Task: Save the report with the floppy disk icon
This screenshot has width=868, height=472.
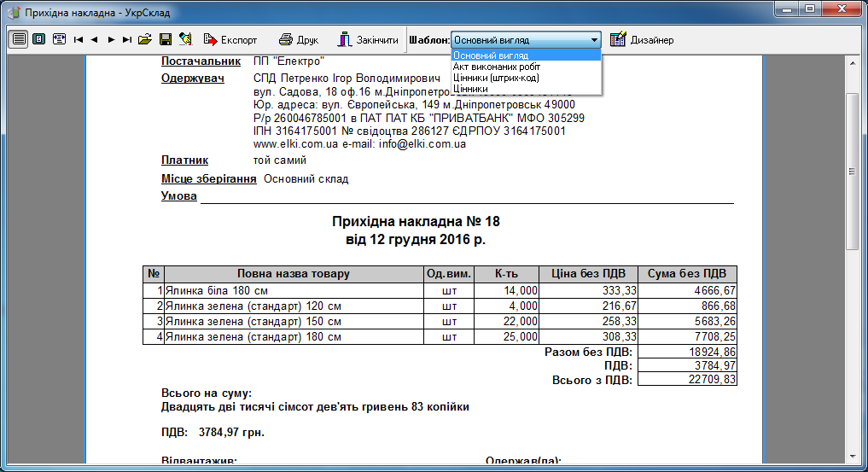Action: 166,39
